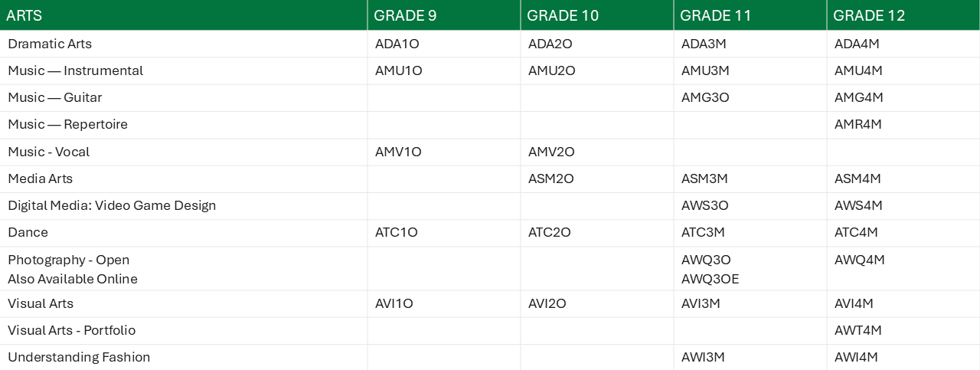980x370 pixels.
Task: Click course code AMG3O
Action: (705, 97)
